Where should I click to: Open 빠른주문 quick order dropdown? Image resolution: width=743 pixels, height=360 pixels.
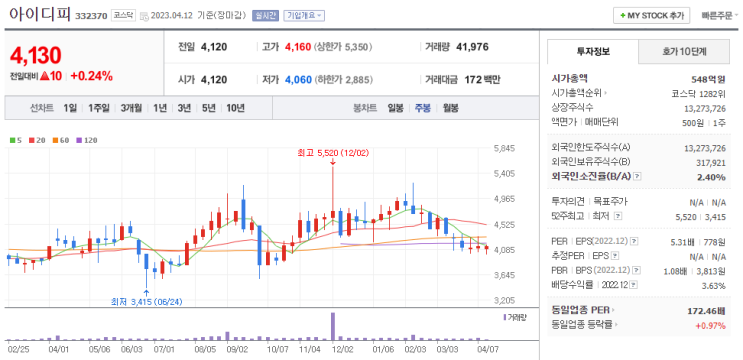(720, 16)
